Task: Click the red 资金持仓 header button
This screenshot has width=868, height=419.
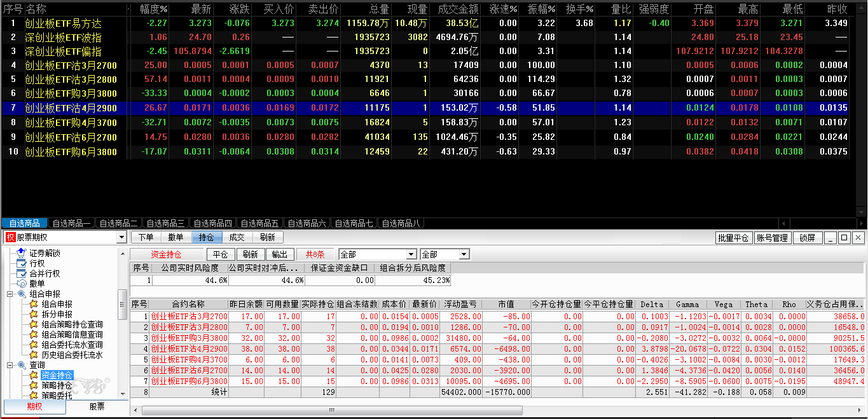Action: pyautogui.click(x=166, y=254)
